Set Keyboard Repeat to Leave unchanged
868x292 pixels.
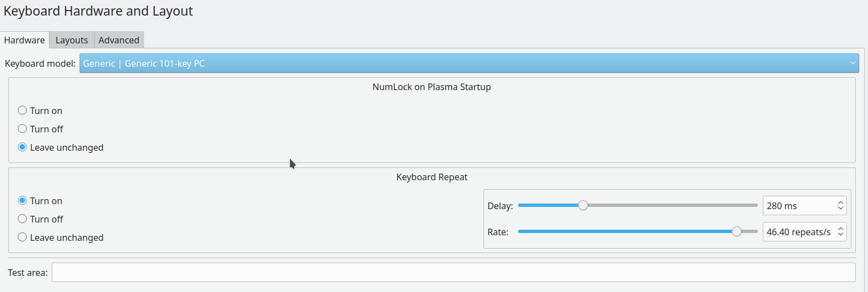click(23, 237)
